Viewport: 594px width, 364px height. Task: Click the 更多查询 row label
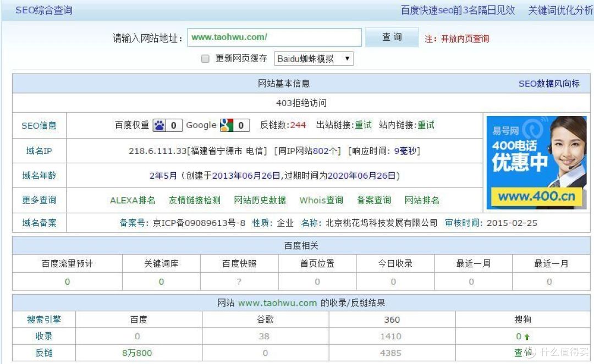click(x=39, y=200)
